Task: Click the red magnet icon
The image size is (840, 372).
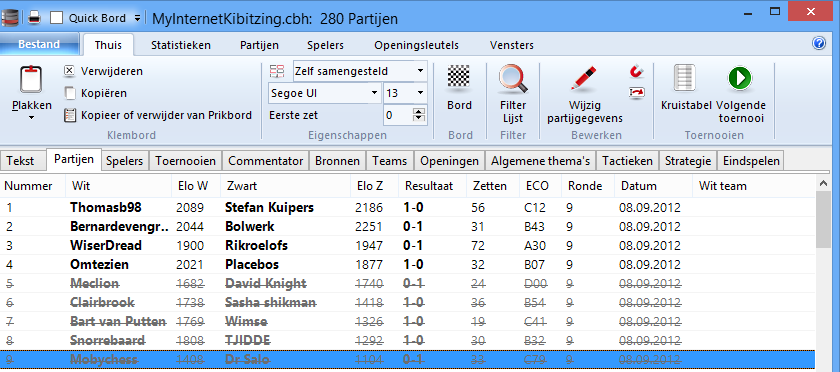Action: [x=636, y=71]
